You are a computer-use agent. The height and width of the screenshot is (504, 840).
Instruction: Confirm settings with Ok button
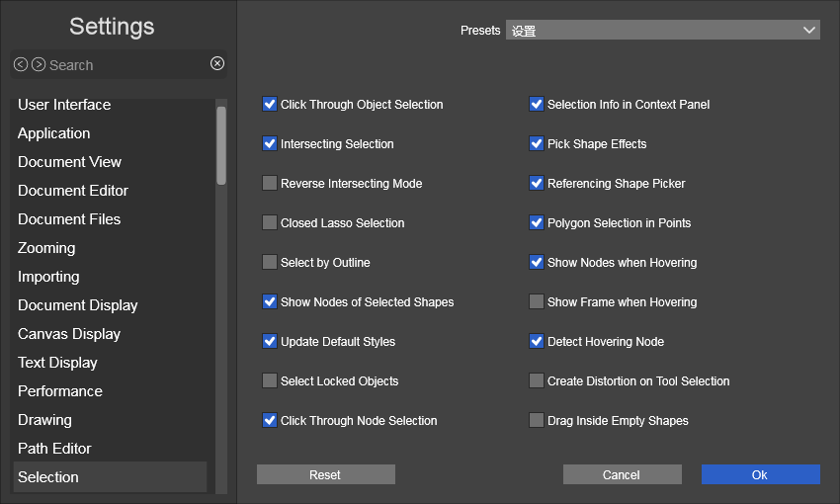[x=760, y=475]
